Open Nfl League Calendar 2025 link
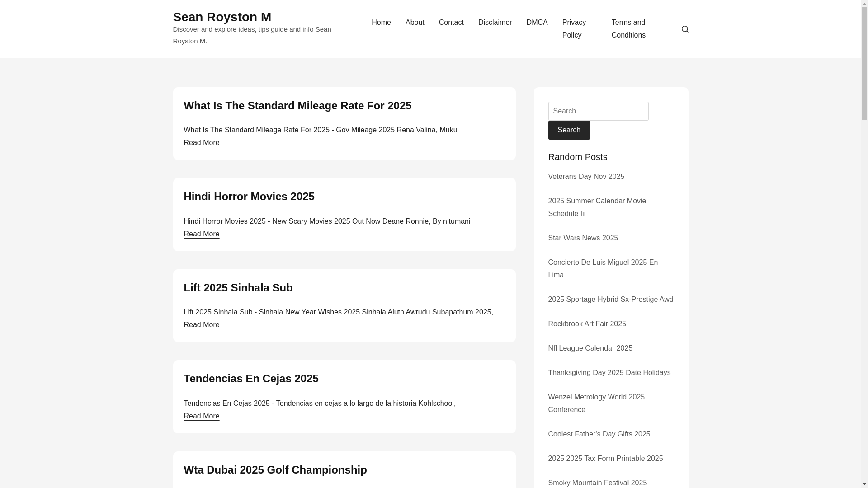The height and width of the screenshot is (488, 868). click(590, 348)
